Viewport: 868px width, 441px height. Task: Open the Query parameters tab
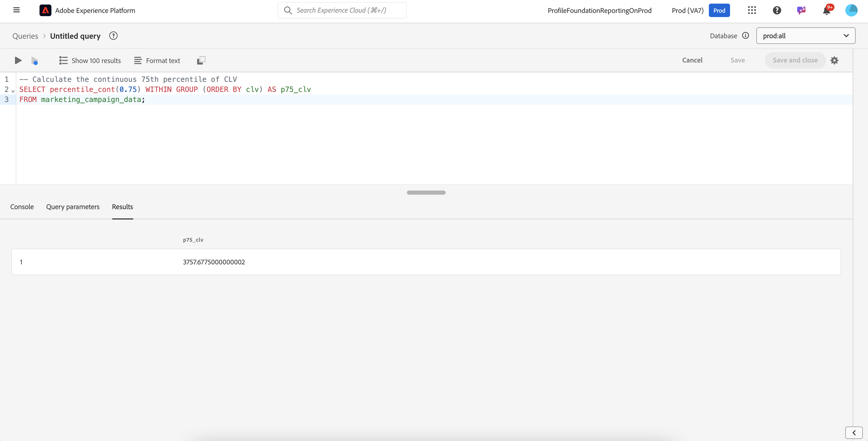coord(73,207)
